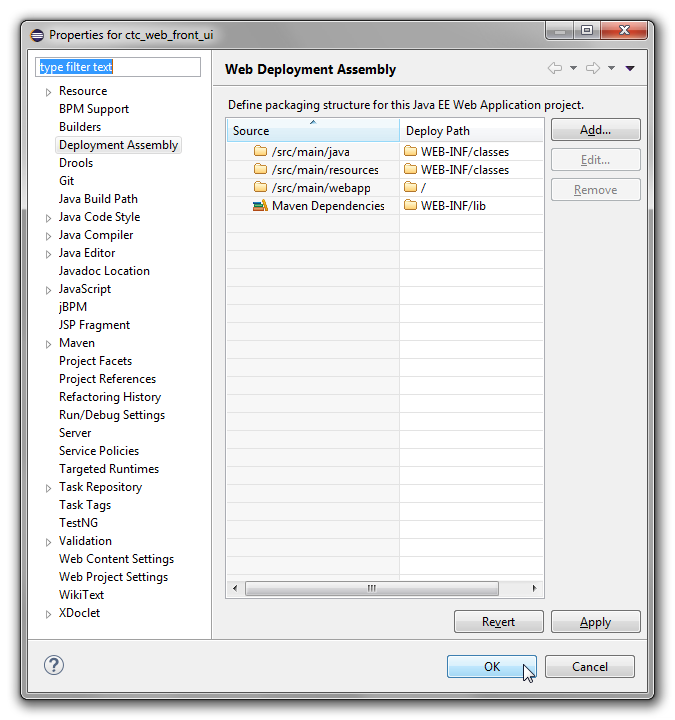675x720 pixels.
Task: Click the type filter text field
Action: 118,67
